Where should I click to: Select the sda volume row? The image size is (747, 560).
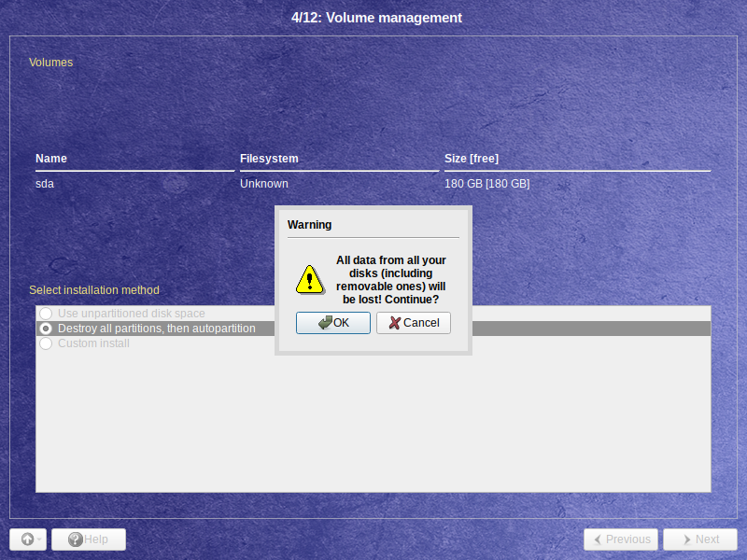coord(373,184)
